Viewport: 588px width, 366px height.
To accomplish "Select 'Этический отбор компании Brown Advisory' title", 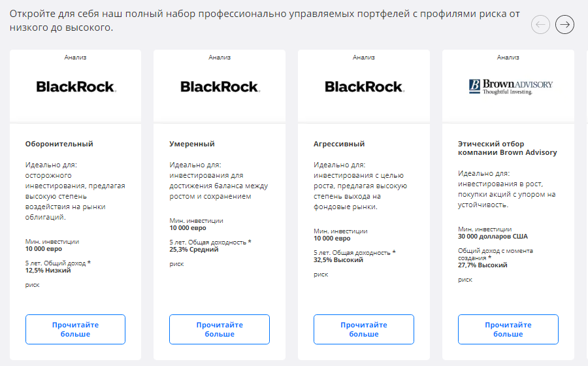I will [508, 148].
